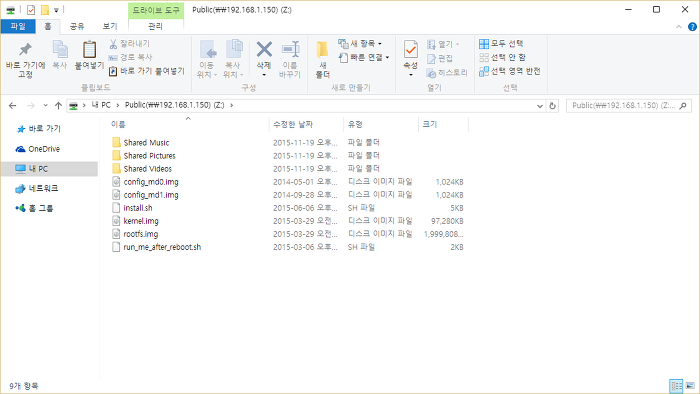Open the New item (새 항목) dropdown
Screen dimensions: 700x394
pyautogui.click(x=360, y=44)
